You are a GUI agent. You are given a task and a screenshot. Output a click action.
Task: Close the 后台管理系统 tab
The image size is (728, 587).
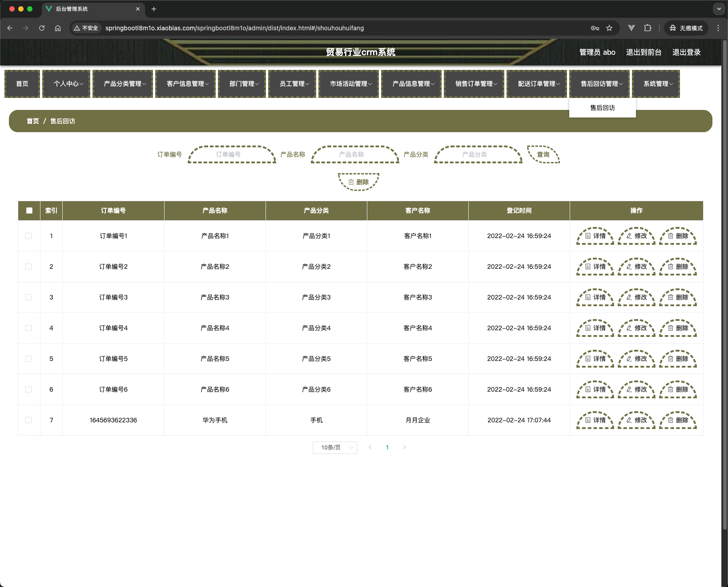click(138, 9)
